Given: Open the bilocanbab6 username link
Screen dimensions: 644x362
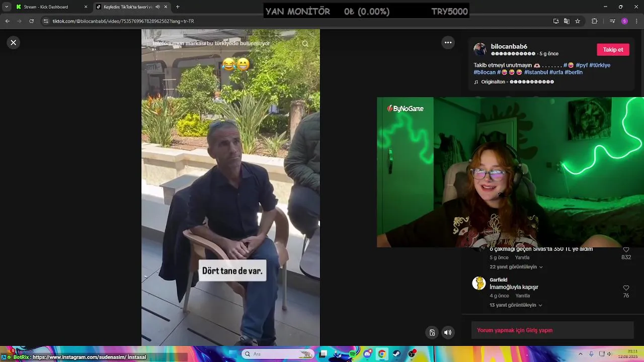Looking at the screenshot, I should (509, 46).
